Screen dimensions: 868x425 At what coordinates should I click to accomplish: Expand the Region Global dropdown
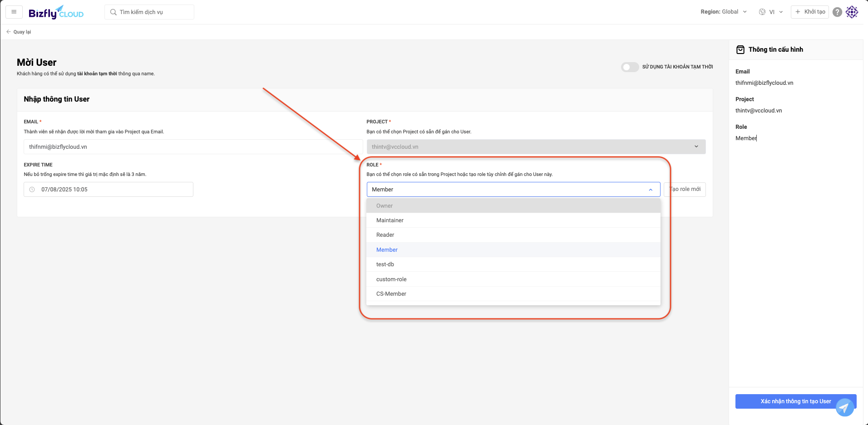pos(723,12)
